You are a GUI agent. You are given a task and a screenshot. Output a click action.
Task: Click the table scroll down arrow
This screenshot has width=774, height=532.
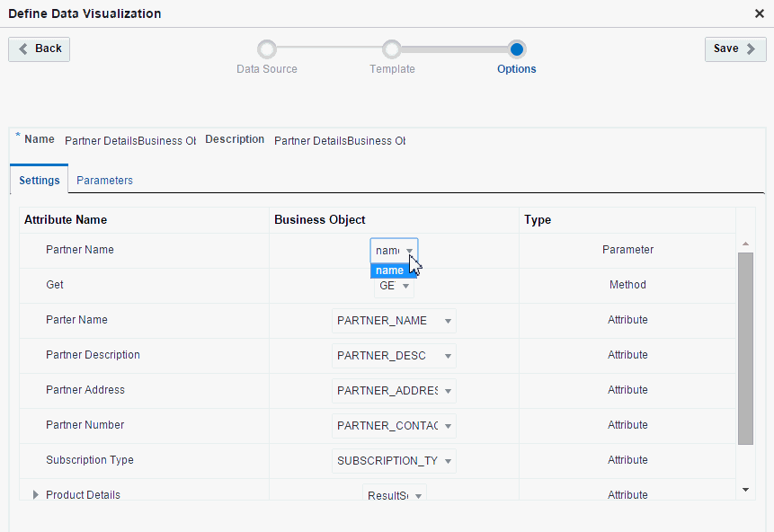click(x=745, y=490)
